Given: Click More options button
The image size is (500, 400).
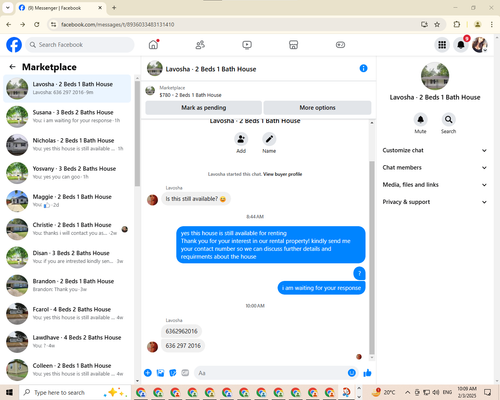Looking at the screenshot, I should pyautogui.click(x=317, y=108).
